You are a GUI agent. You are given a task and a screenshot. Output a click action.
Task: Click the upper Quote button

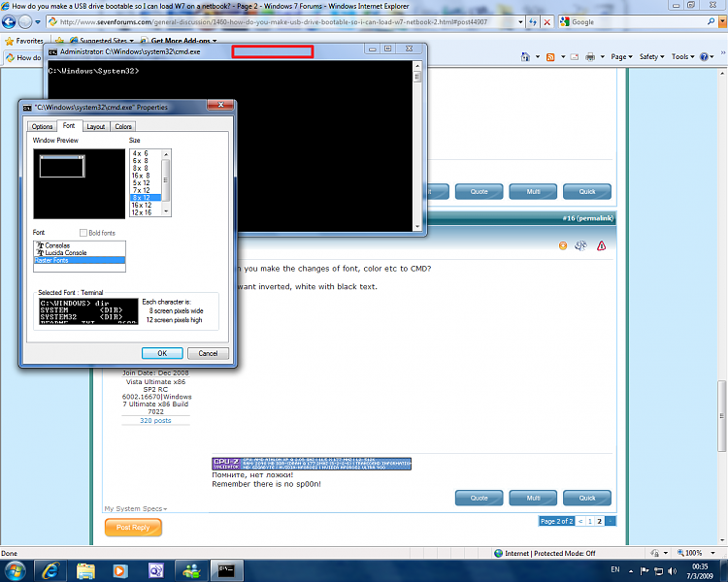pos(479,191)
